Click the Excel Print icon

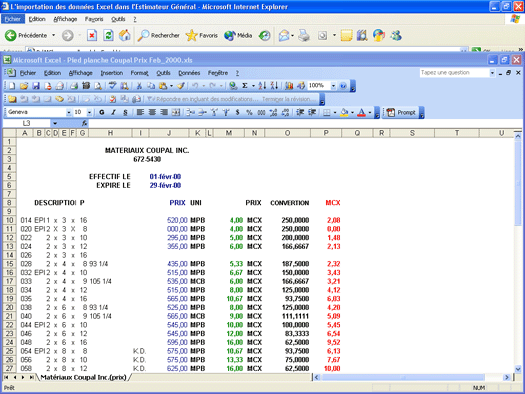point(74,86)
